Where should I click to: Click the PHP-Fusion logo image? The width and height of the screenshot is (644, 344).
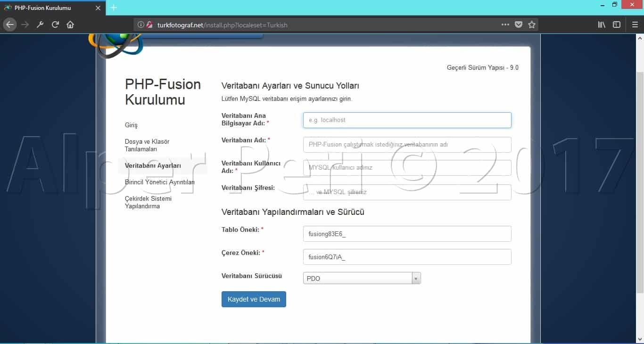[x=115, y=46]
